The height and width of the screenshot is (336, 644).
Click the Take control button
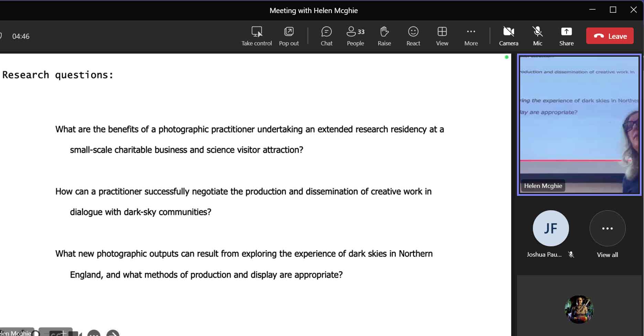[x=256, y=36]
